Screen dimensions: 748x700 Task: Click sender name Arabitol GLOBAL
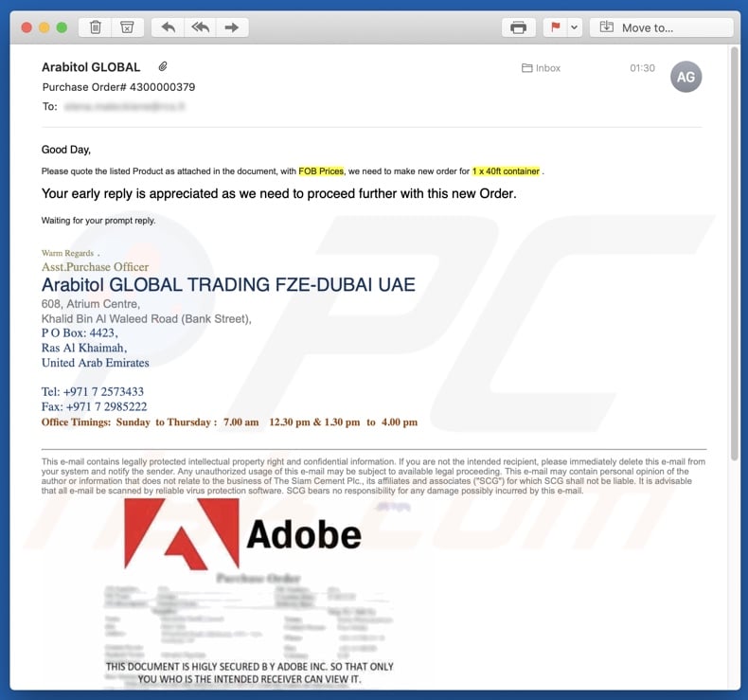coord(91,67)
